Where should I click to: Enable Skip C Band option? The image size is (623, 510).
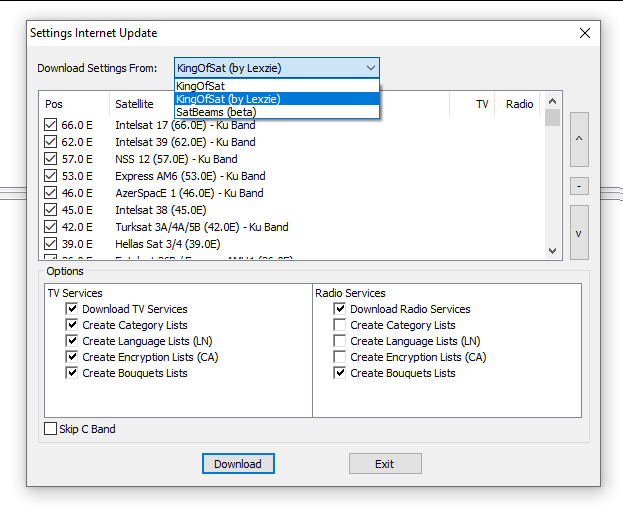click(51, 429)
